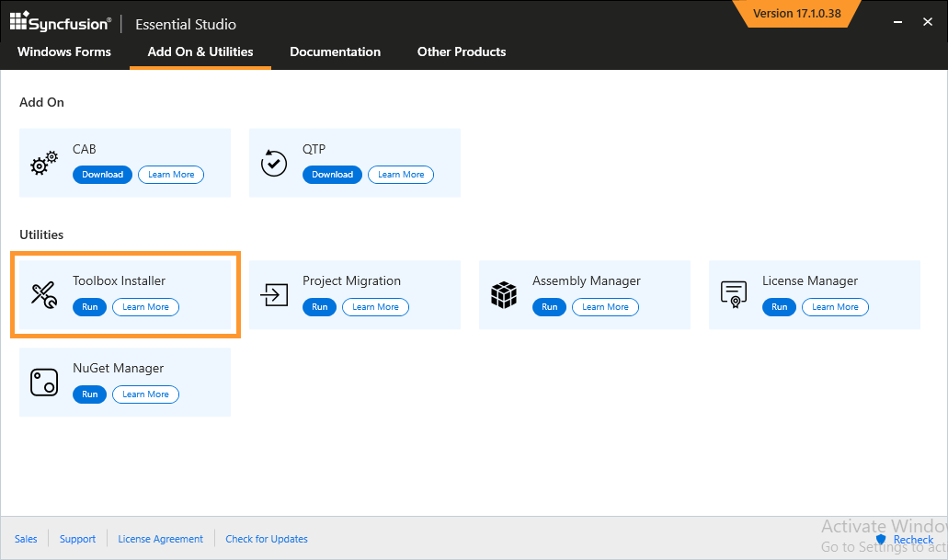
Task: Click the Support link in the footer
Action: (77, 539)
